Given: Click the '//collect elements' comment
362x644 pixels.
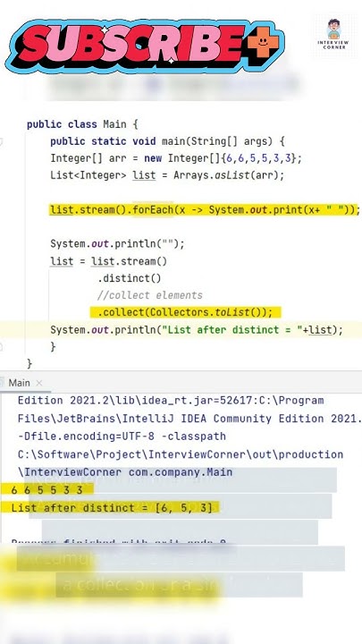Looking at the screenshot, I should tap(150, 295).
